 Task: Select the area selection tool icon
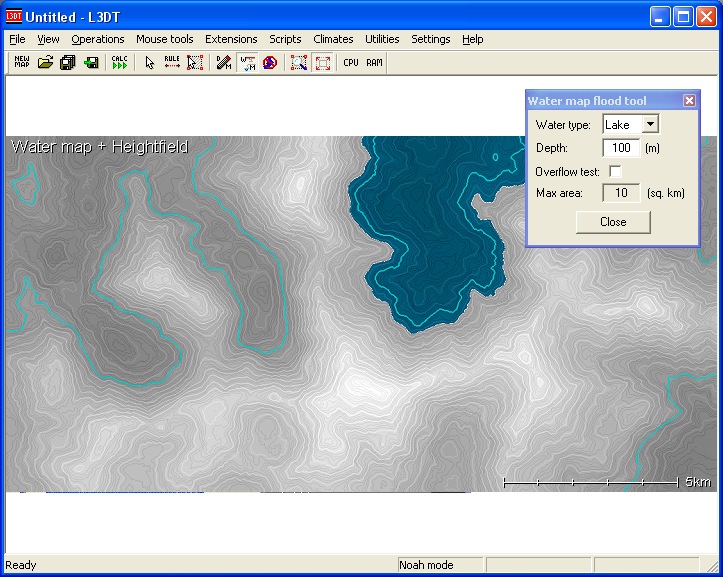pos(195,62)
